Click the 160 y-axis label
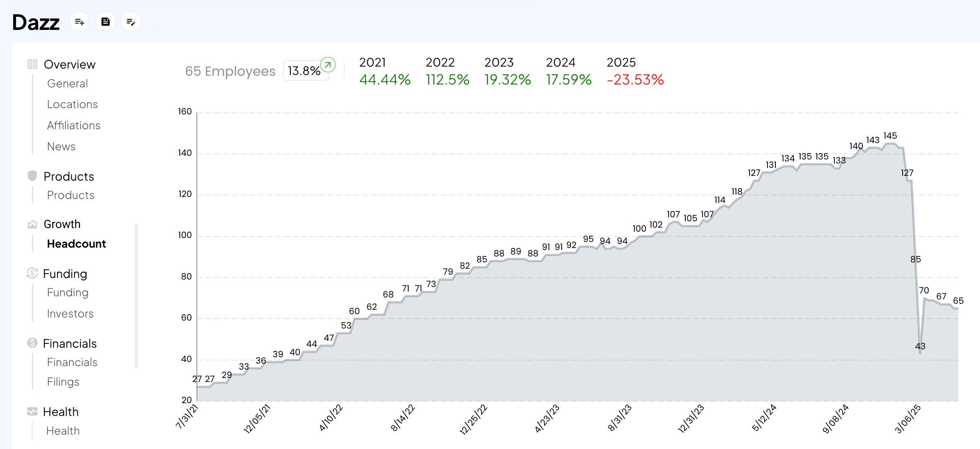Viewport: 980px width, 449px height. (x=185, y=112)
